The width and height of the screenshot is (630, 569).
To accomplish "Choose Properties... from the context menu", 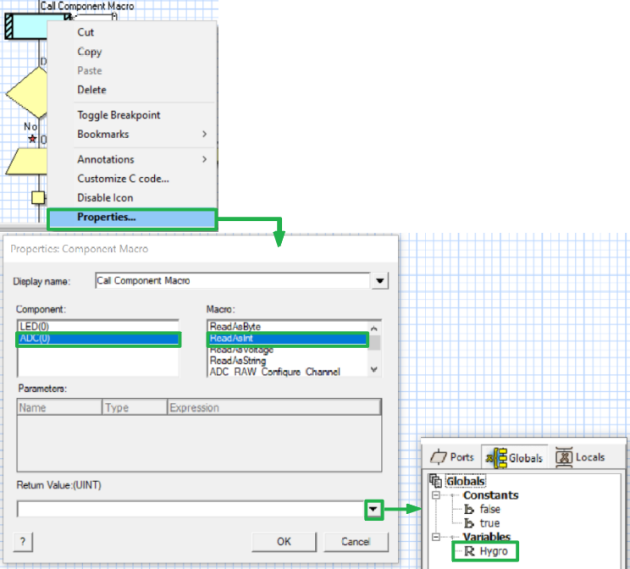I will (x=106, y=217).
